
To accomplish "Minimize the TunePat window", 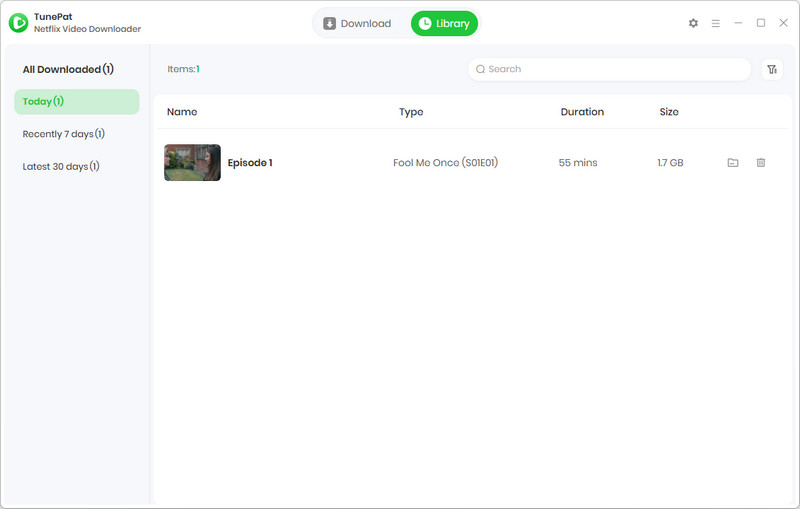I will coord(738,23).
